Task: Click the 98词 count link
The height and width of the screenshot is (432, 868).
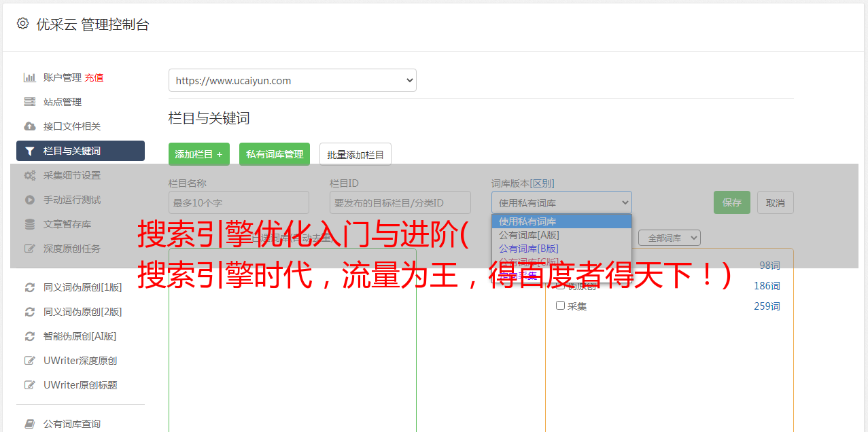Action: pyautogui.click(x=769, y=266)
